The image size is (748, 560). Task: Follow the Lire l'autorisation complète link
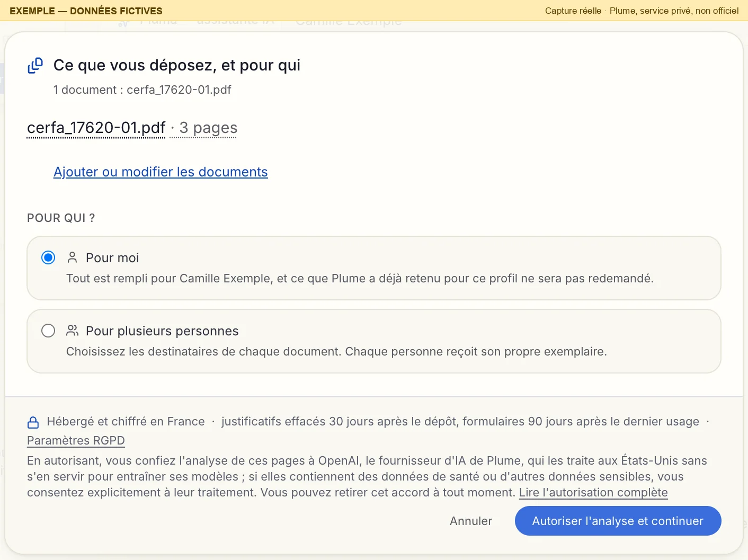pos(593,492)
